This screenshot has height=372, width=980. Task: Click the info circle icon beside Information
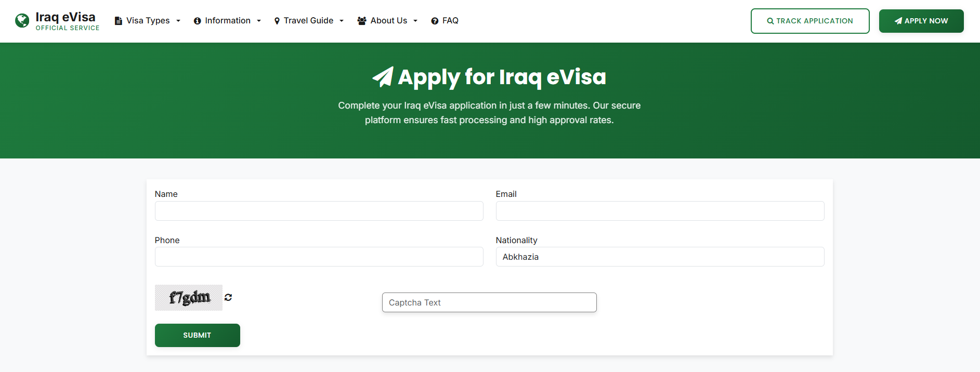[x=198, y=21]
